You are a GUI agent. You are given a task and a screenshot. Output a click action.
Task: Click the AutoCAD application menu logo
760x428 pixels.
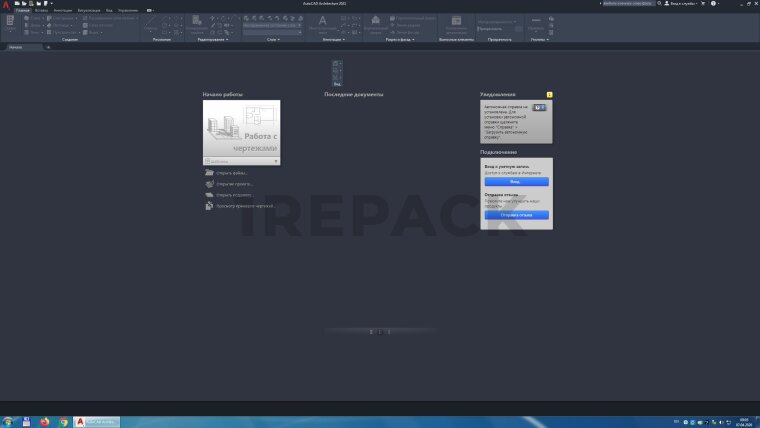coord(6,4)
